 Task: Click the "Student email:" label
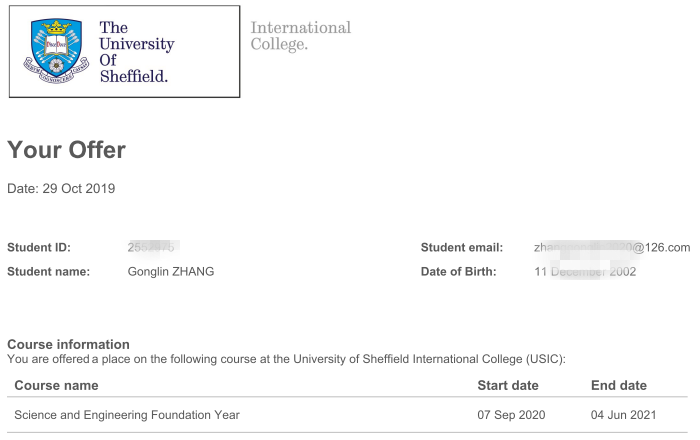pyautogui.click(x=462, y=248)
